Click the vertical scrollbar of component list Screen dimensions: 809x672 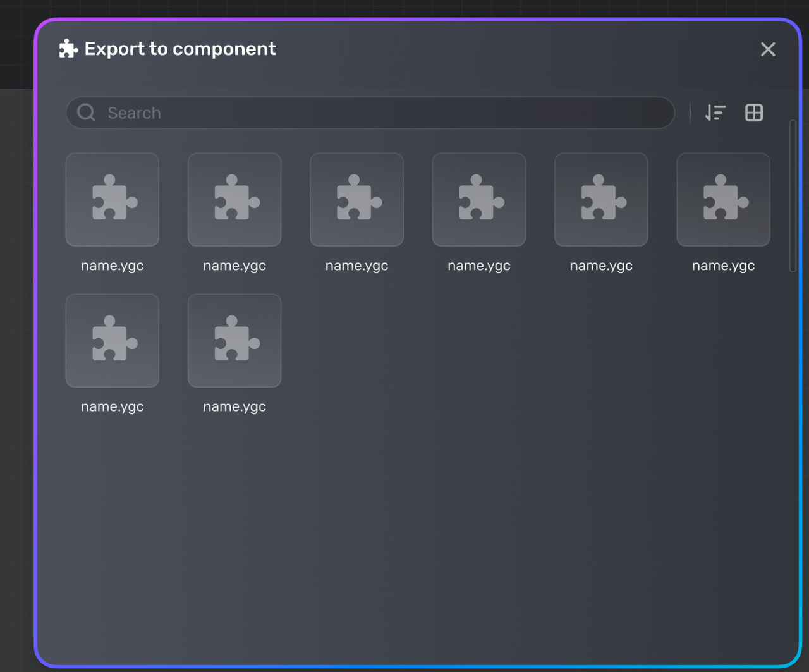tap(793, 196)
